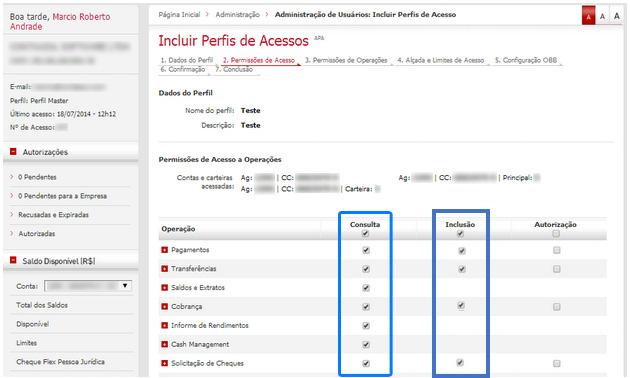Image resolution: width=630 pixels, height=378 pixels.
Task: Select Total dos Saldos item
Action: click(42, 305)
